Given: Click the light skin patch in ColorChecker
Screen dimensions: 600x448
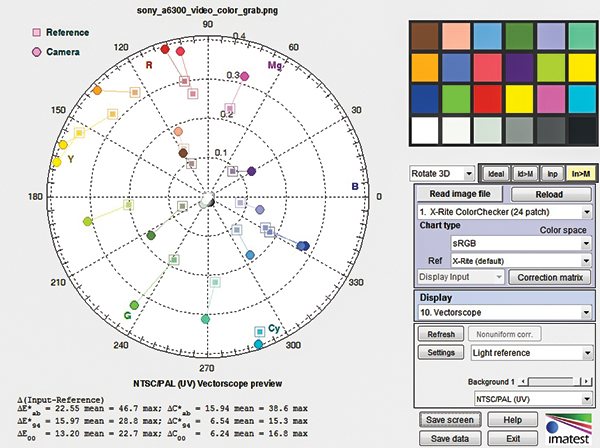Looking at the screenshot, I should (456, 36).
